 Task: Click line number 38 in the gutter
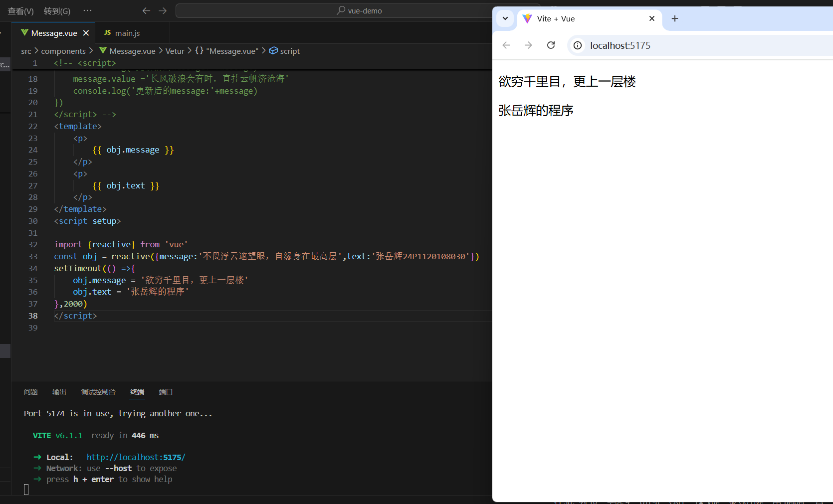point(33,316)
